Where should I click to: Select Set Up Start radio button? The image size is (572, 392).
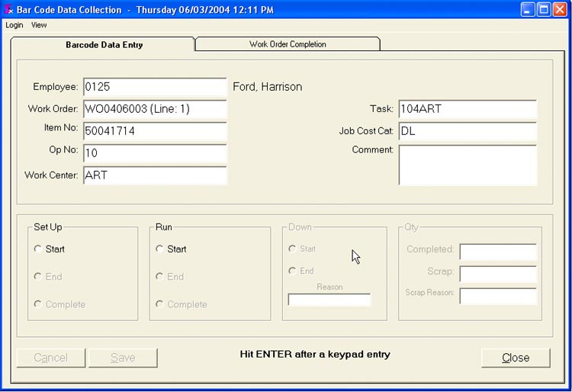coord(38,249)
